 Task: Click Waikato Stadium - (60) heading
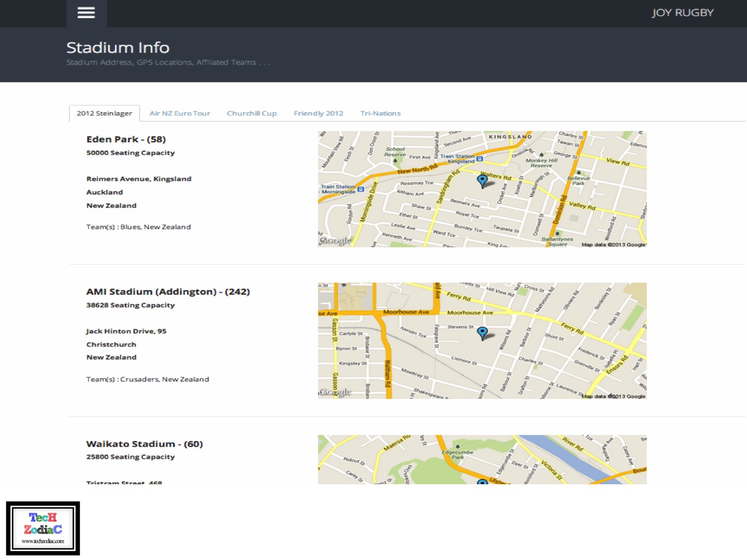(144, 444)
